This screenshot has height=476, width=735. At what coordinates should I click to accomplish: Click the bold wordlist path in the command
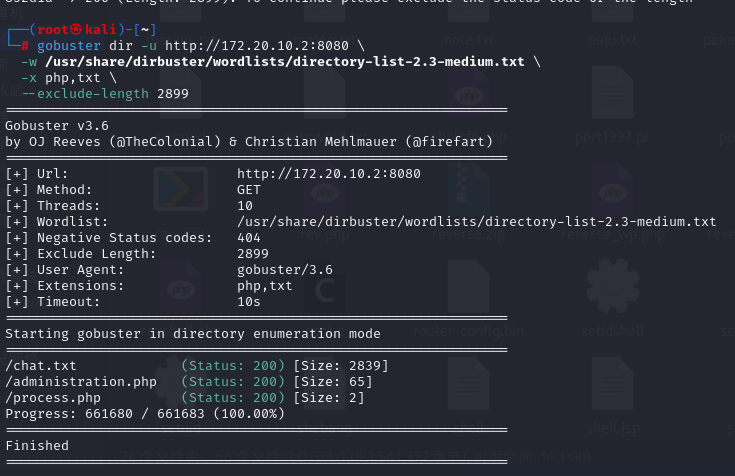coord(285,62)
